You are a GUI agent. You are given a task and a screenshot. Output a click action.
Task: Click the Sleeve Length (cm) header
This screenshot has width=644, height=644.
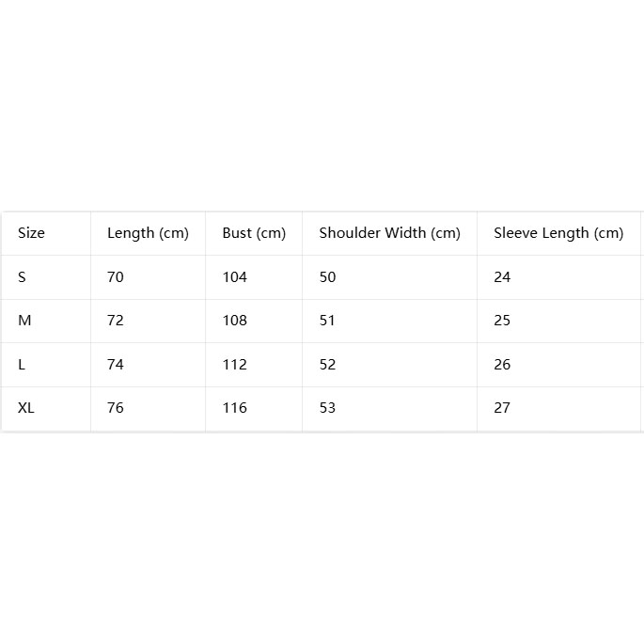558,233
